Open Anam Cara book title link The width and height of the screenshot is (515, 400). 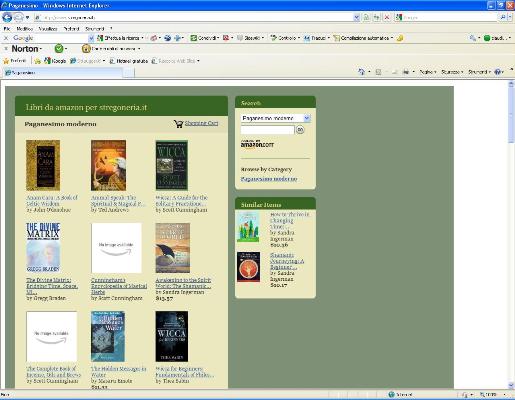(52, 201)
